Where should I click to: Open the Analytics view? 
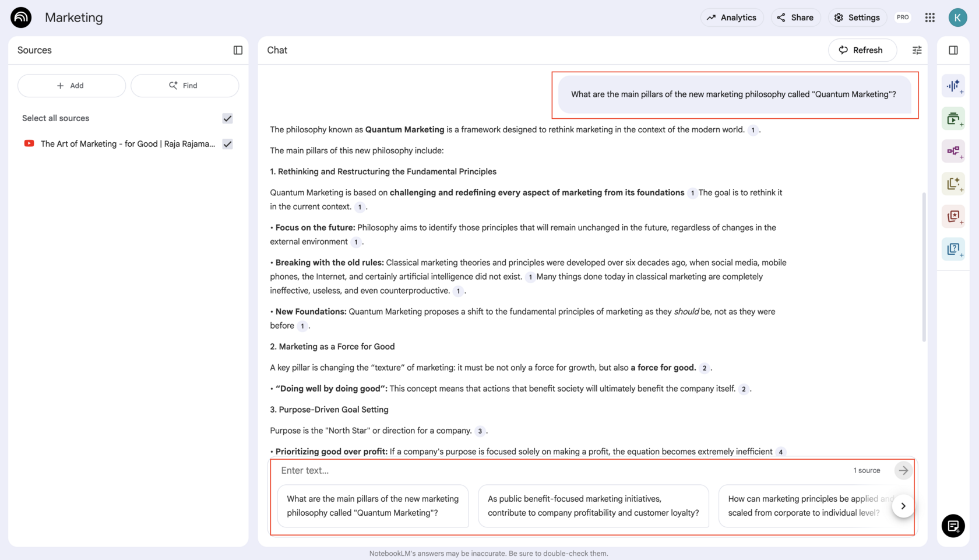(x=731, y=17)
